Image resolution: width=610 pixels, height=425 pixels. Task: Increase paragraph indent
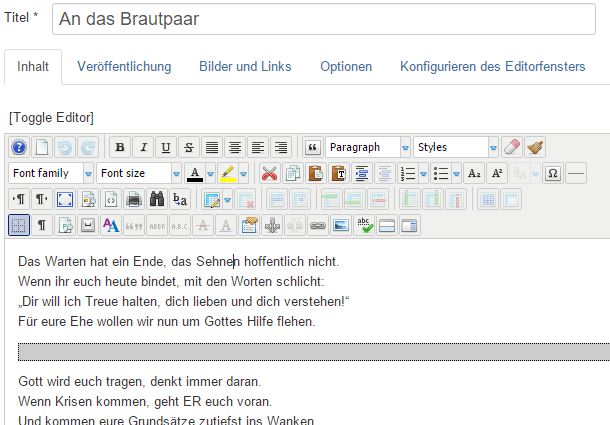click(x=361, y=173)
